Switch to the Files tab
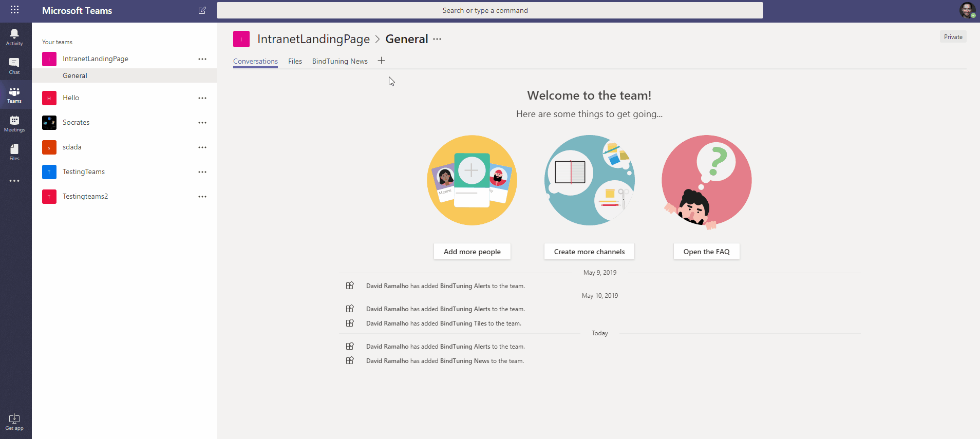980x439 pixels. point(295,61)
